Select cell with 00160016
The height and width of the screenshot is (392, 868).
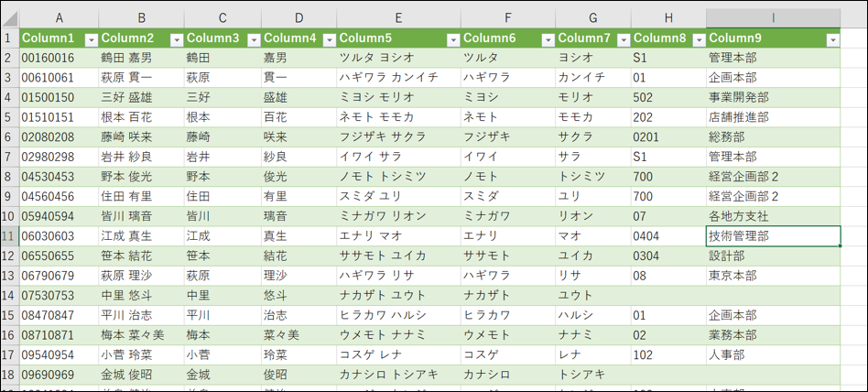pos(59,58)
